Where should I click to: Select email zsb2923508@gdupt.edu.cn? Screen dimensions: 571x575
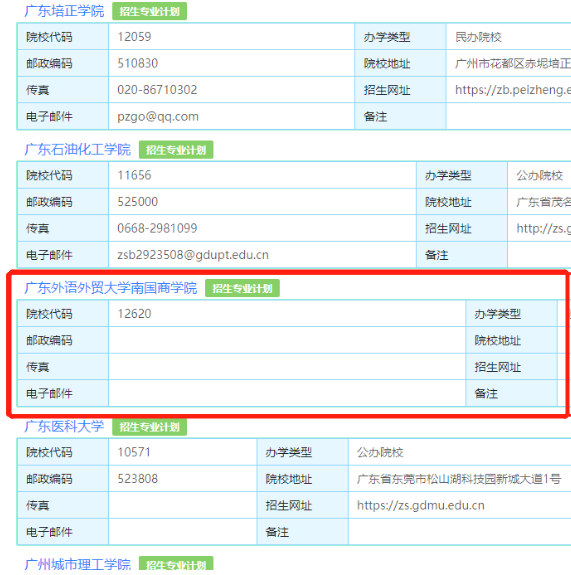pyautogui.click(x=193, y=255)
